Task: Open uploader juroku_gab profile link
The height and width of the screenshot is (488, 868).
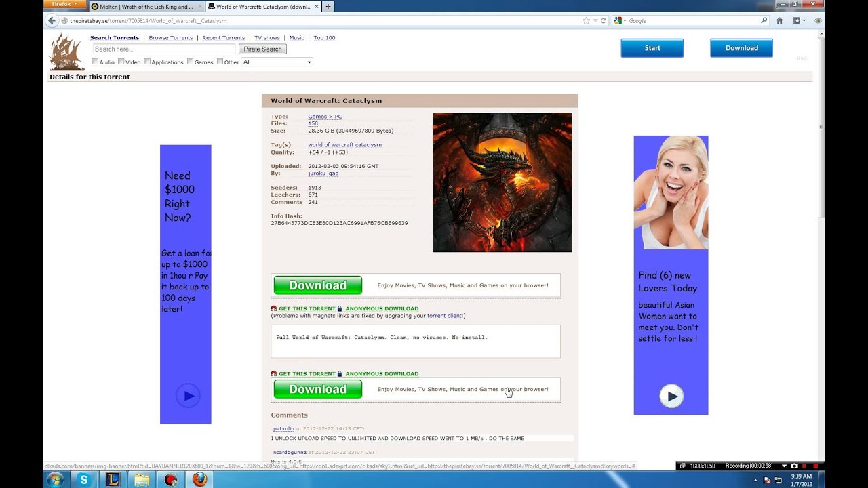Action: 323,173
